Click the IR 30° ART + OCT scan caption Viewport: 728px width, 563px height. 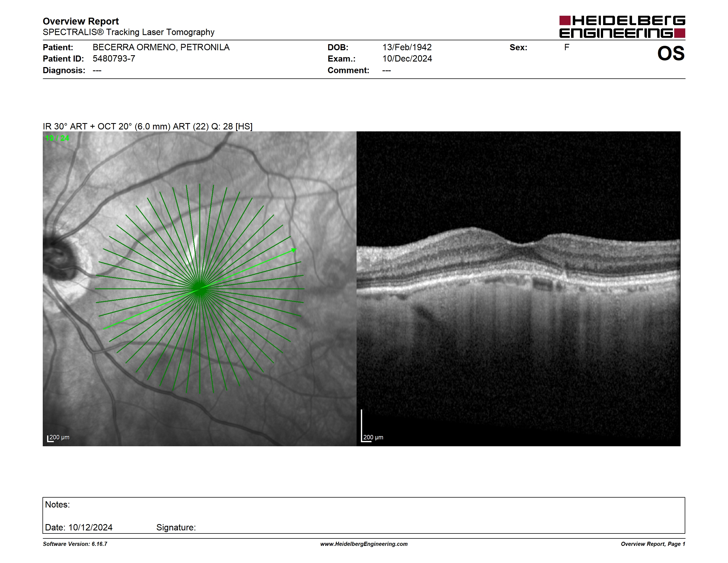[x=148, y=126]
